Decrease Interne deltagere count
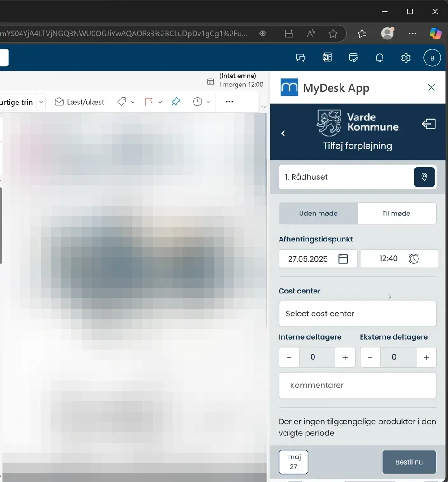This screenshot has width=448, height=482. (289, 357)
